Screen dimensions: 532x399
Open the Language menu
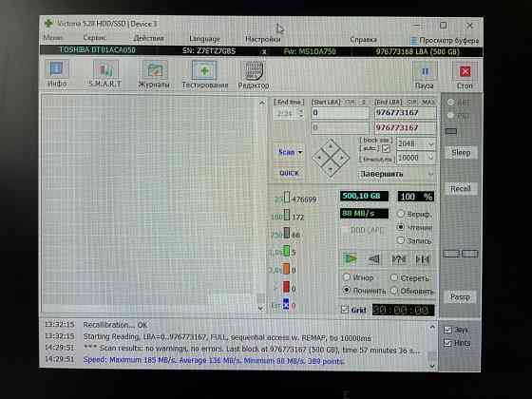(204, 39)
